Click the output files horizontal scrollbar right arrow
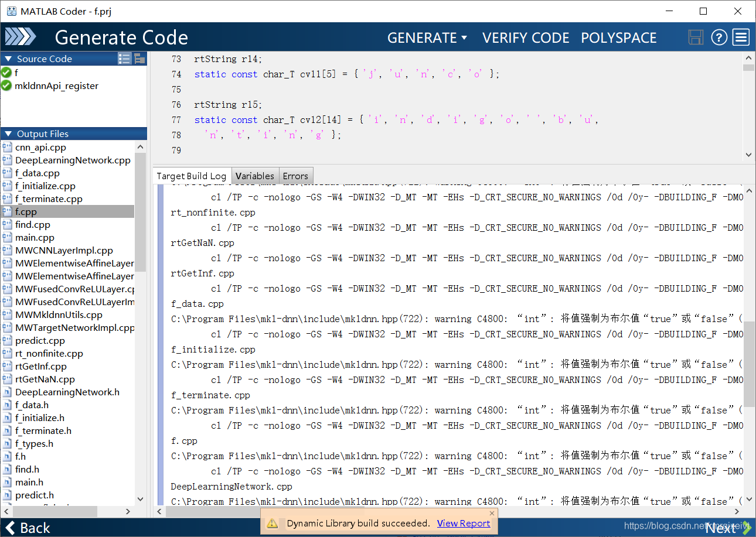The width and height of the screenshot is (756, 537). pos(129,511)
